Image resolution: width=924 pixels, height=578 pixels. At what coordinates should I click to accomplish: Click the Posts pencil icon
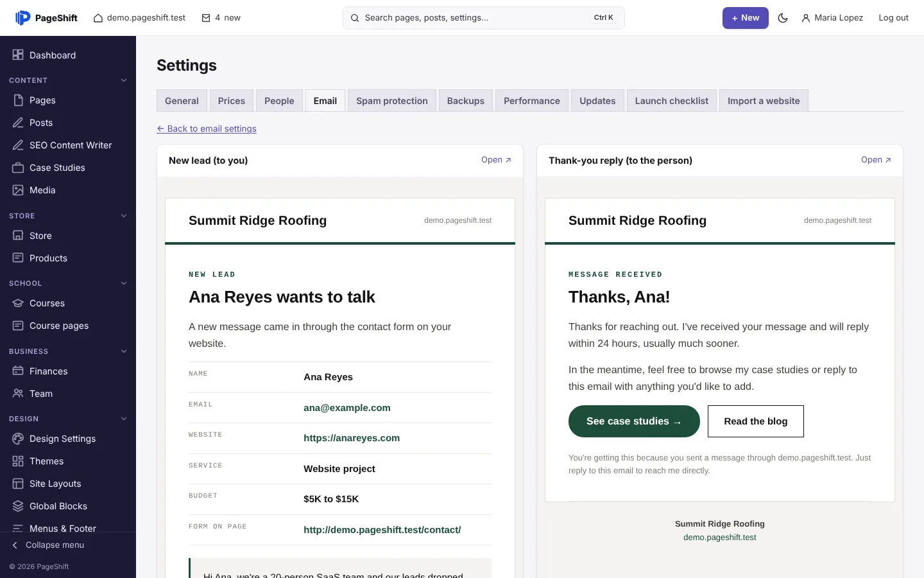pos(18,123)
